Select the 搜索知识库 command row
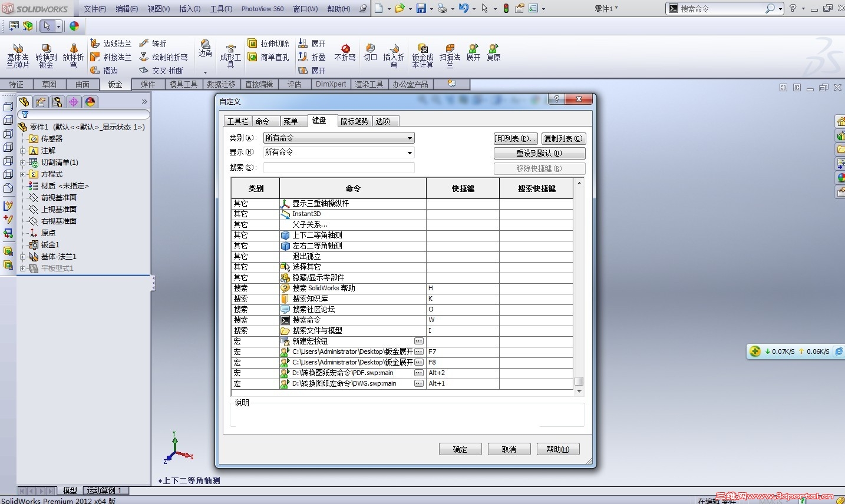Image resolution: width=845 pixels, height=504 pixels. click(x=402, y=299)
